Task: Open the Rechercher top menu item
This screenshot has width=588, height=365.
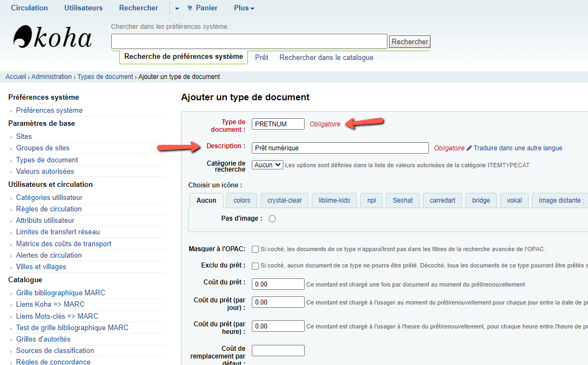Action: [x=138, y=8]
